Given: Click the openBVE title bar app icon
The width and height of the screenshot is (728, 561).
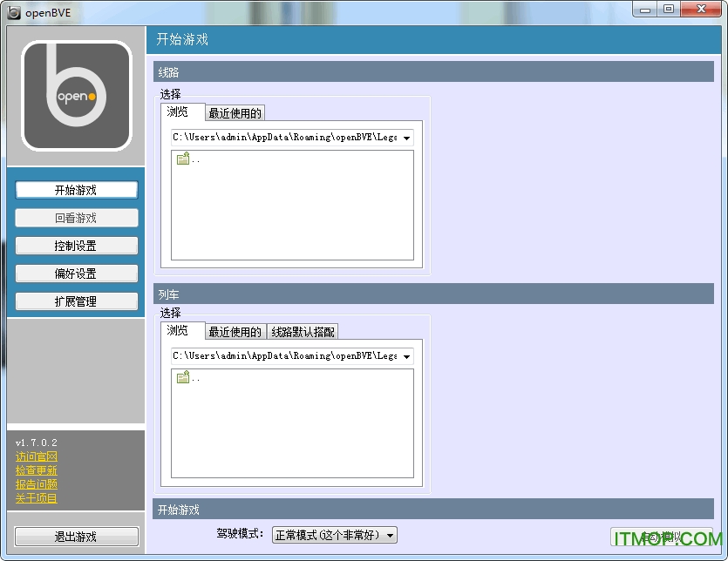Looking at the screenshot, I should coord(14,12).
